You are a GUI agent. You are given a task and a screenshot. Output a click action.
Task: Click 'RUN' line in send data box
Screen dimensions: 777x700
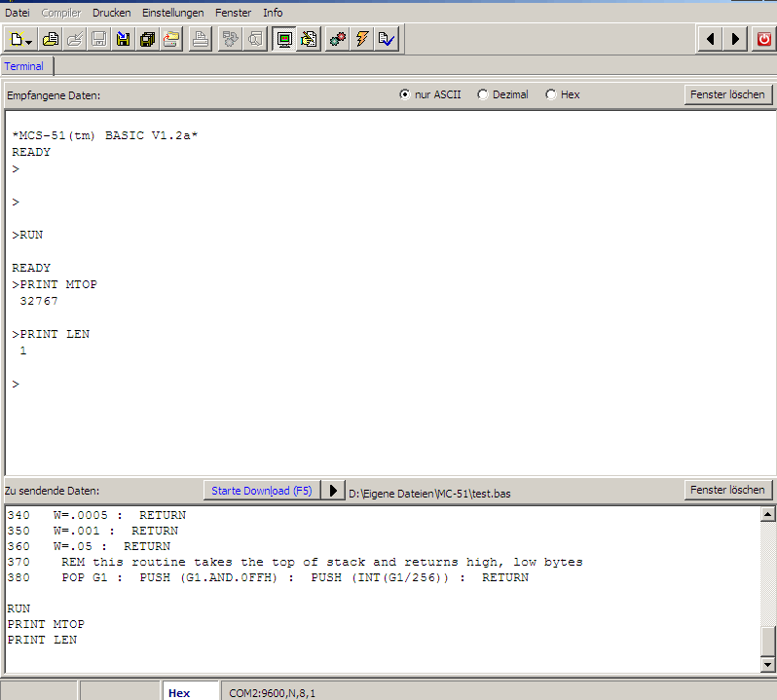click(18, 608)
